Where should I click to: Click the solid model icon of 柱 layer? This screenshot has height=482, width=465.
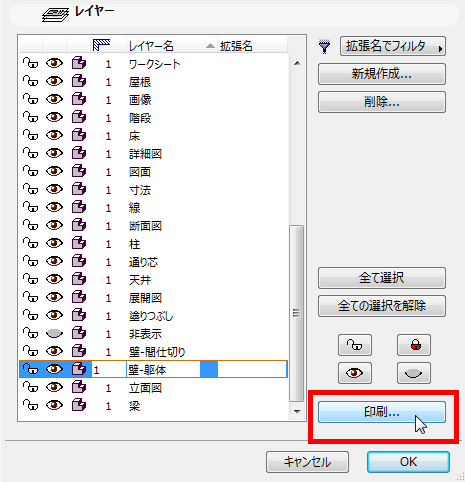coord(79,243)
